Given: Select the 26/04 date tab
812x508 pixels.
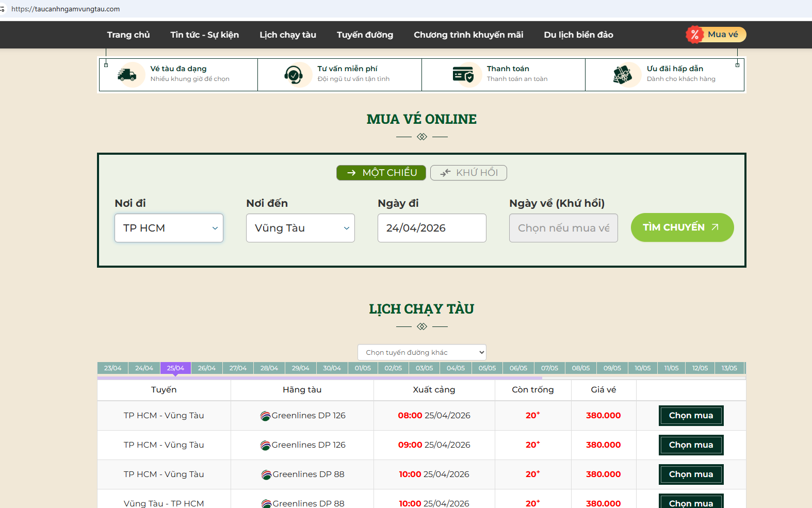Looking at the screenshot, I should tap(207, 368).
